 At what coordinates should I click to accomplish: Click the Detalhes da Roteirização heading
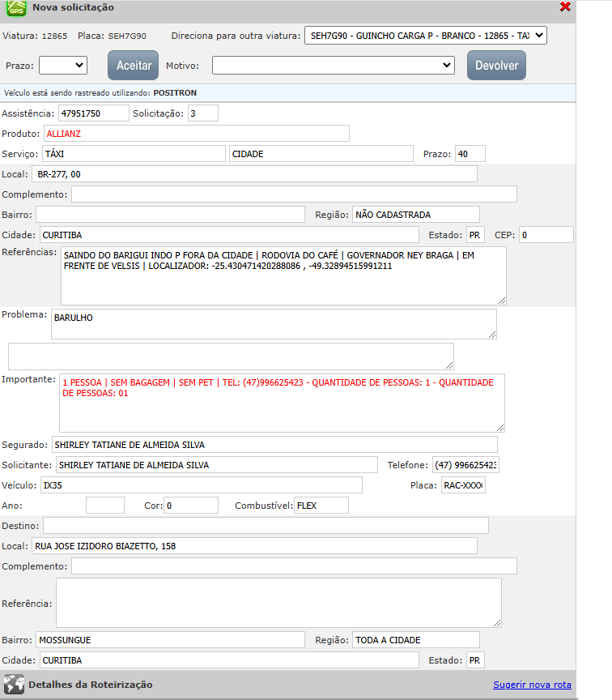point(91,685)
